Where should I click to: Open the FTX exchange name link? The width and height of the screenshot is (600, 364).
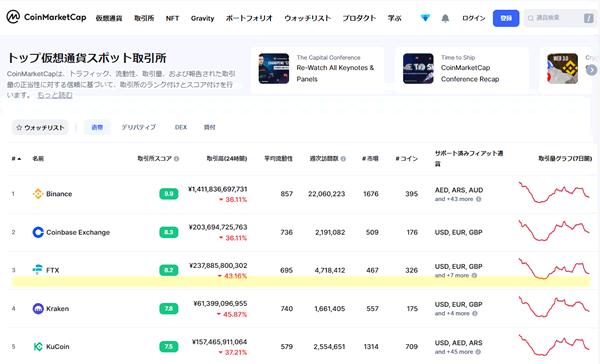click(x=52, y=270)
